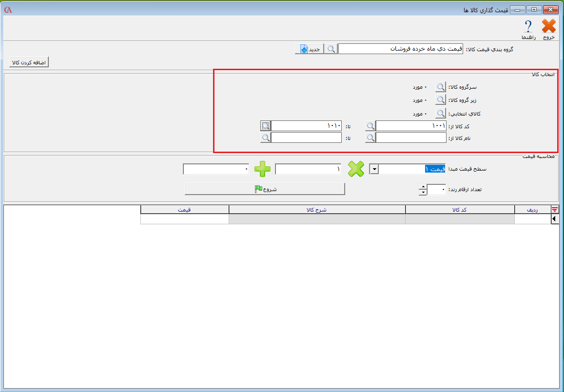The height and width of the screenshot is (392, 564).
Task: Click the magnifier next to product code from field
Action: pos(370,126)
